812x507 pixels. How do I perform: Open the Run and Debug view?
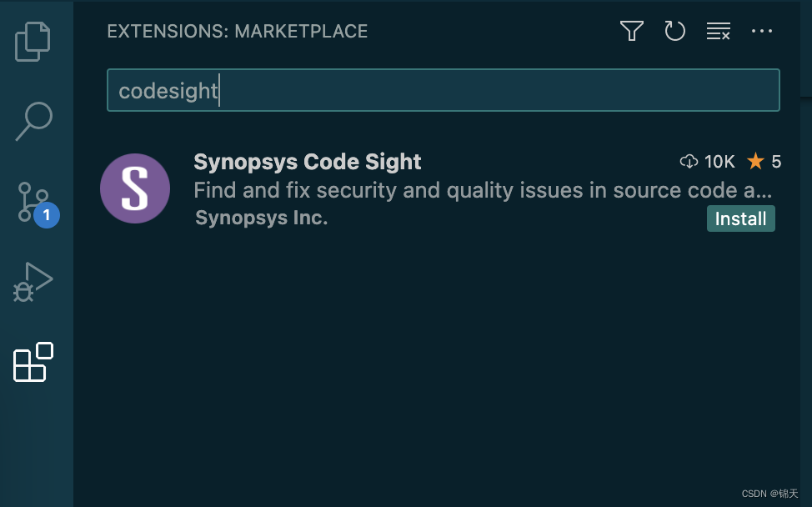(x=33, y=282)
